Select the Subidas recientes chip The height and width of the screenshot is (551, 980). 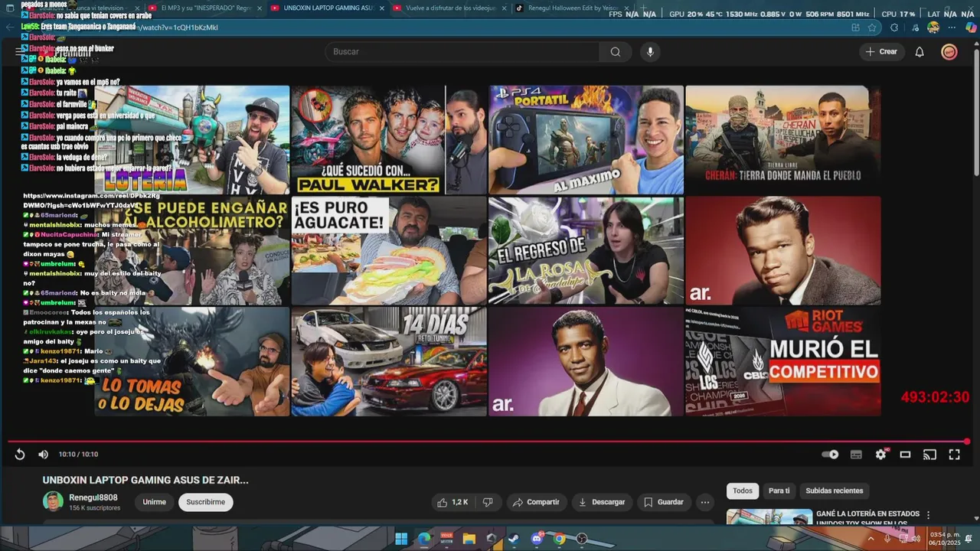point(834,491)
